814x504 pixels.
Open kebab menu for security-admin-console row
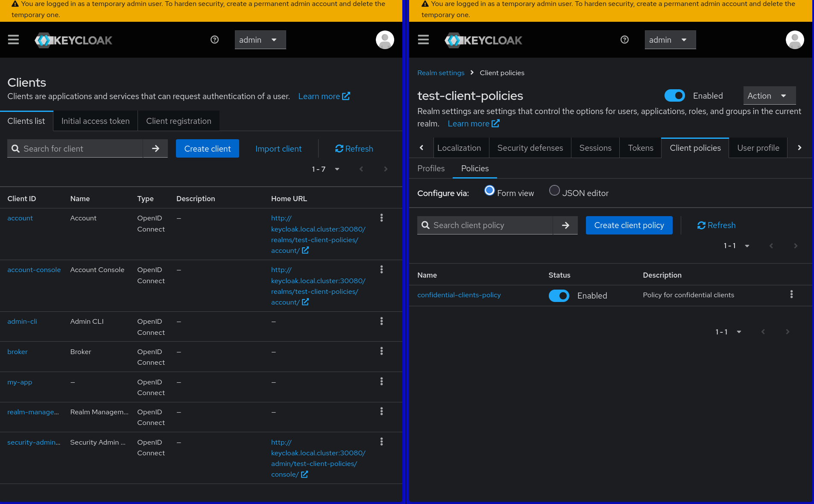pyautogui.click(x=381, y=442)
